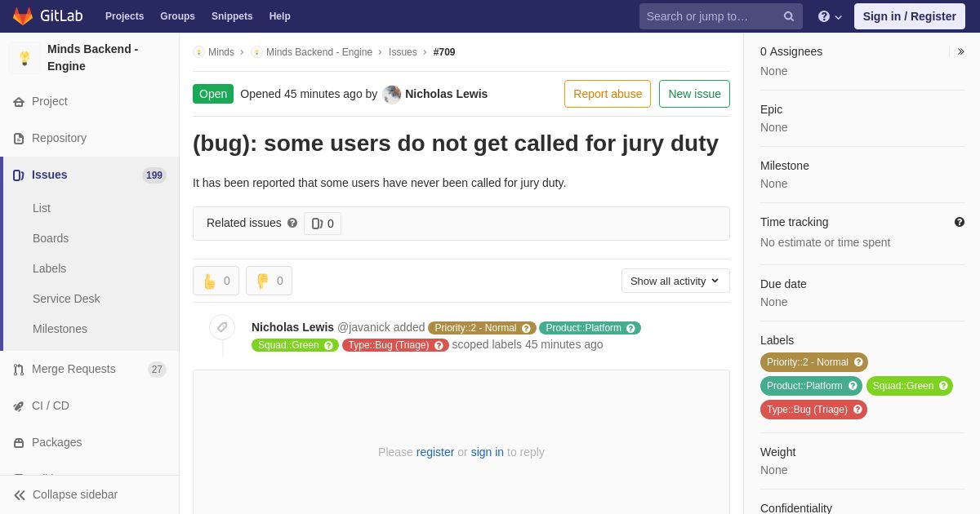Click the CI / CD rocket icon
980x514 pixels.
[19, 406]
